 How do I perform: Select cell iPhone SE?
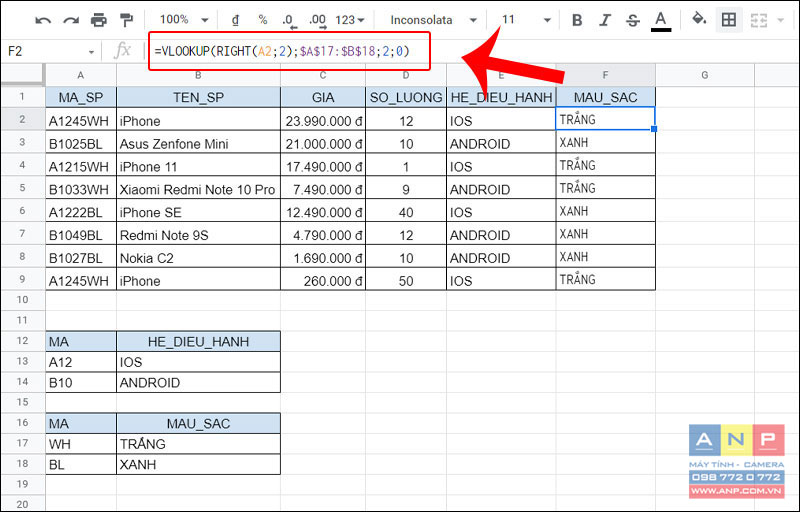coord(198,212)
